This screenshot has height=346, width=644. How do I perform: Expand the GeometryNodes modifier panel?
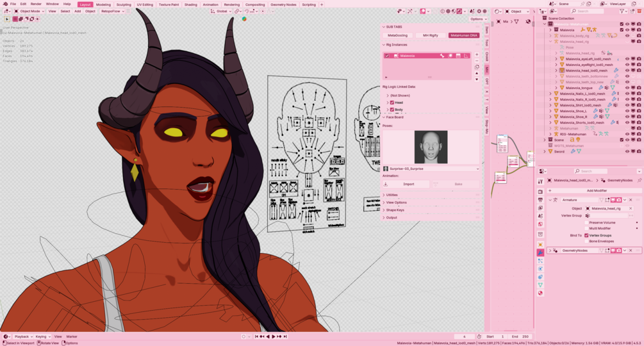(550, 251)
